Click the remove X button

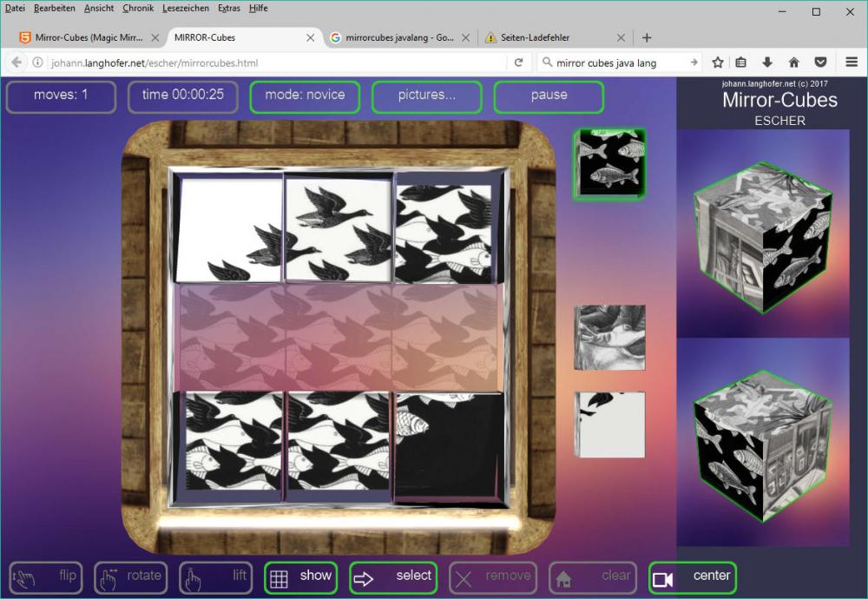click(493, 578)
